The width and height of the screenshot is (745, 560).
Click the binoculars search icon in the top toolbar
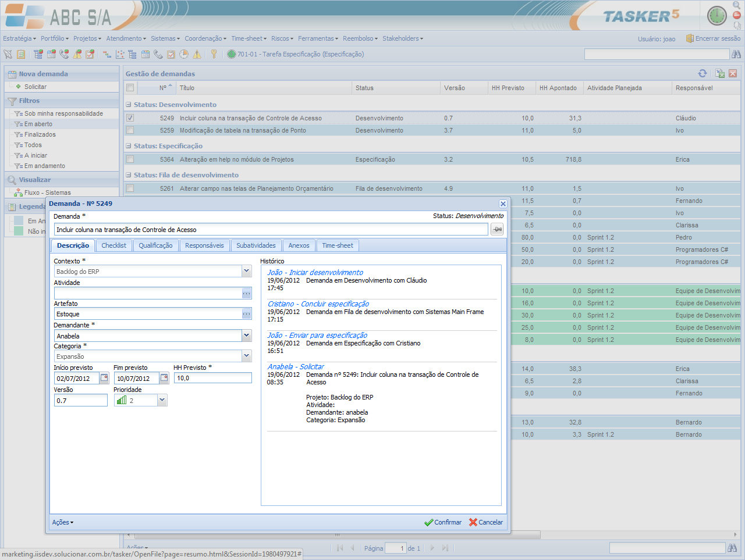(736, 54)
